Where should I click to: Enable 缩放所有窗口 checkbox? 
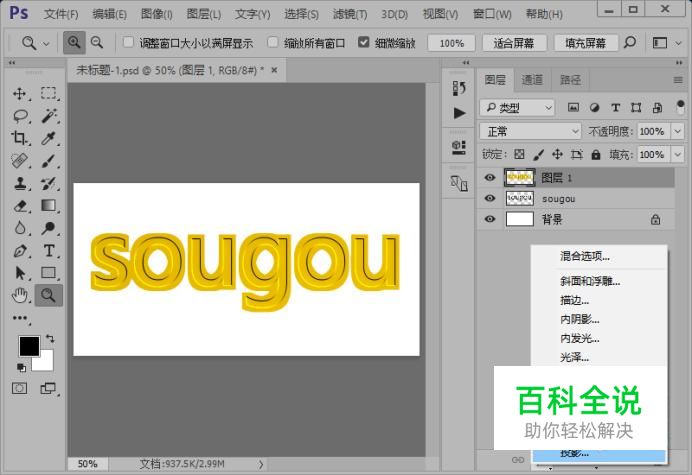coord(273,42)
